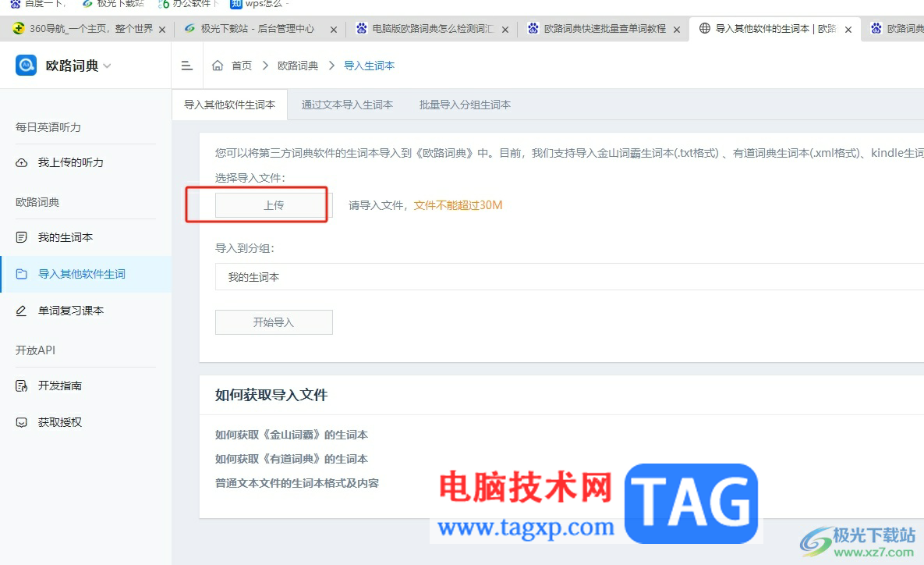Viewport: 924px width, 565px height.
Task: Click the document icon beside 开发指南
Action: (21, 386)
